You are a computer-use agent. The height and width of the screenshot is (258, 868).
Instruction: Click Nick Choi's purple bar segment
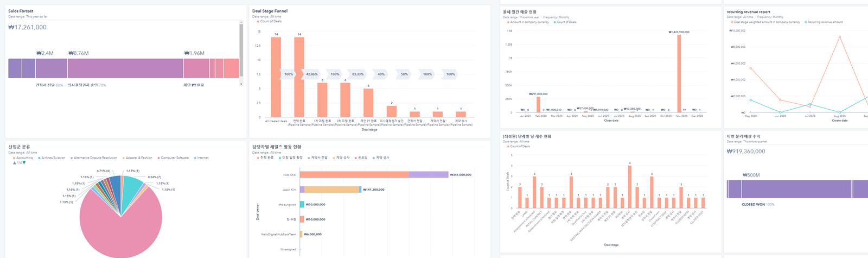(429, 175)
